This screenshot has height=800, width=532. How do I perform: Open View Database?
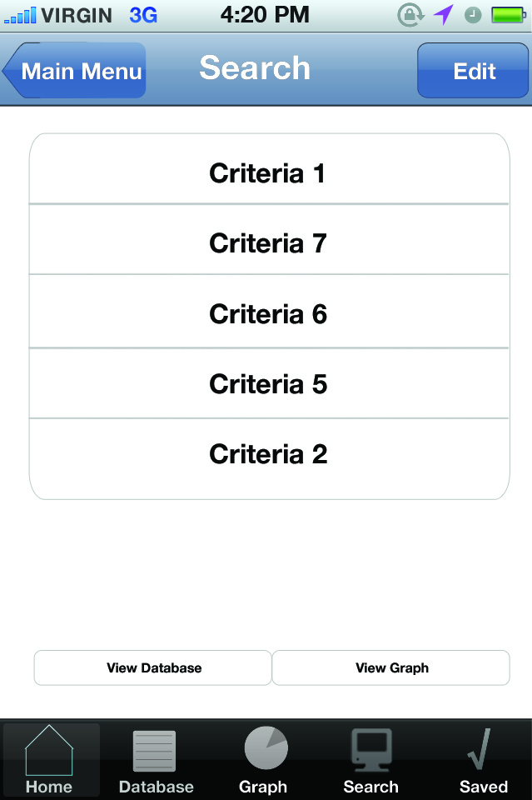point(152,667)
